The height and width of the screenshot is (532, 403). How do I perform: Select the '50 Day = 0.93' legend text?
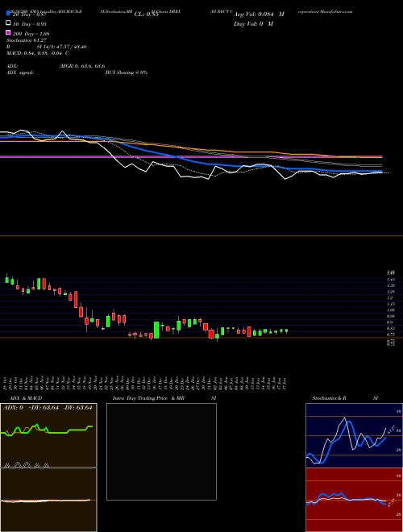[x=30, y=24]
